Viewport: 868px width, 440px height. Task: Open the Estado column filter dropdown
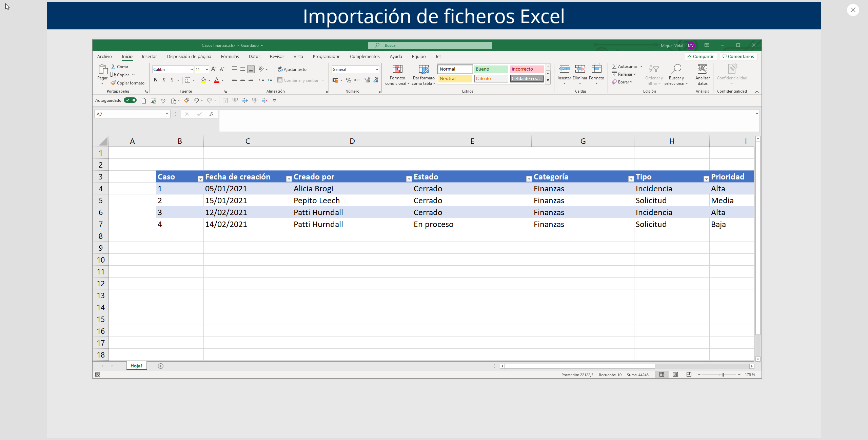click(x=529, y=179)
